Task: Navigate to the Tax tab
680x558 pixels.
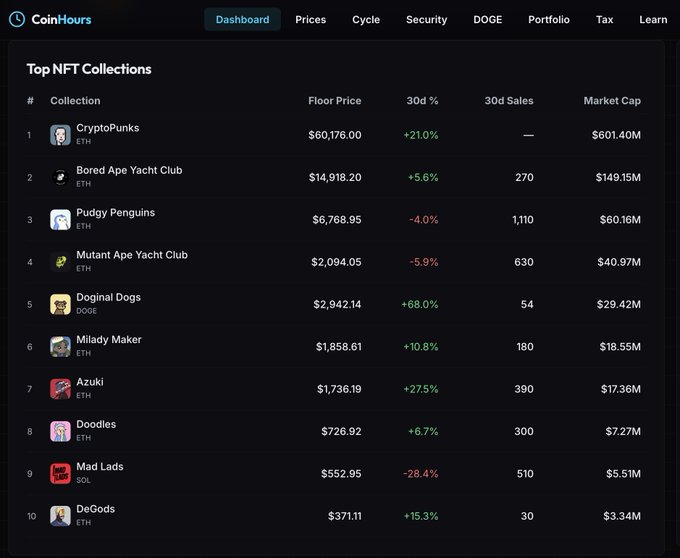Action: (x=605, y=20)
